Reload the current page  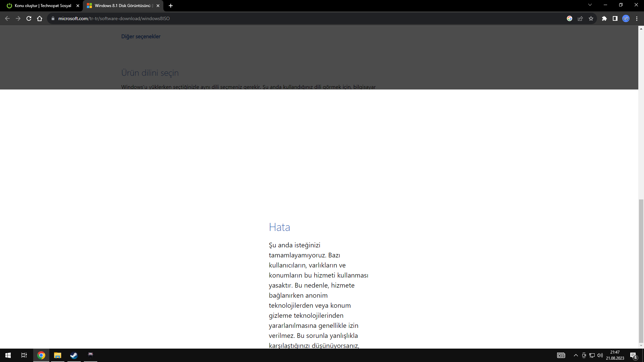tap(29, 18)
